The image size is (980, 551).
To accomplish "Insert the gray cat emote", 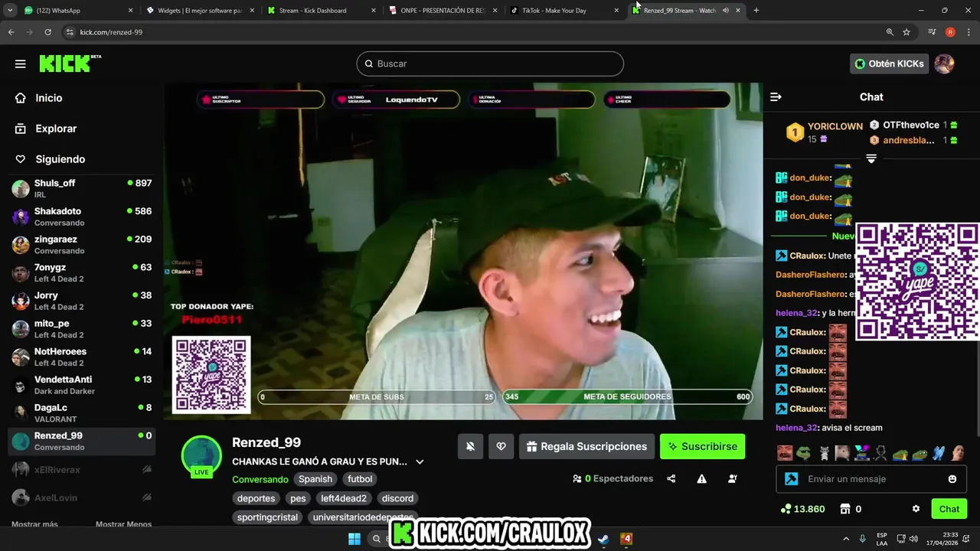I will click(824, 453).
